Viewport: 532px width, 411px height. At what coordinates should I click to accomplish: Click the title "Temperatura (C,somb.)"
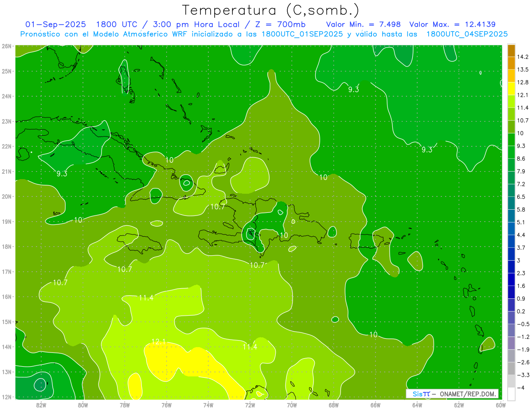coord(271,10)
